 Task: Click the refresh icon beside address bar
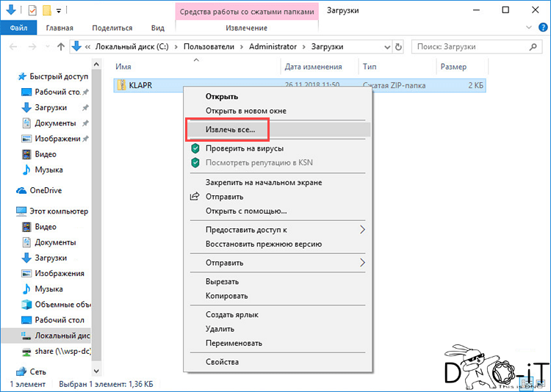tap(399, 46)
